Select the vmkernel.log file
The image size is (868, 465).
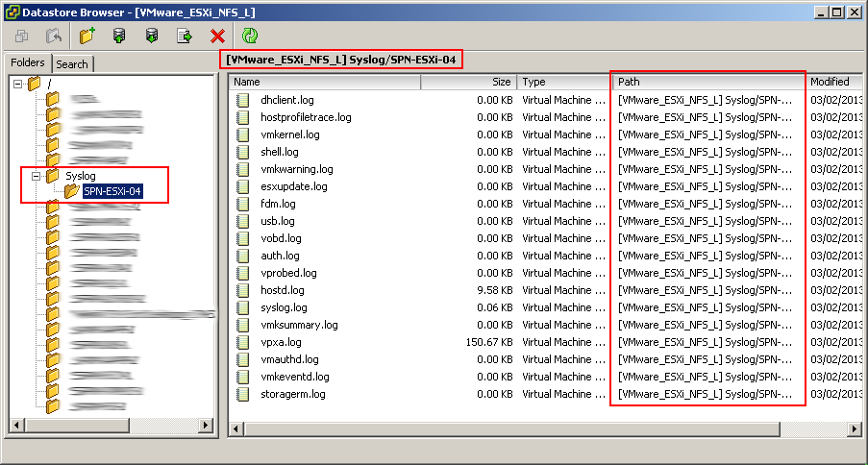[x=290, y=135]
